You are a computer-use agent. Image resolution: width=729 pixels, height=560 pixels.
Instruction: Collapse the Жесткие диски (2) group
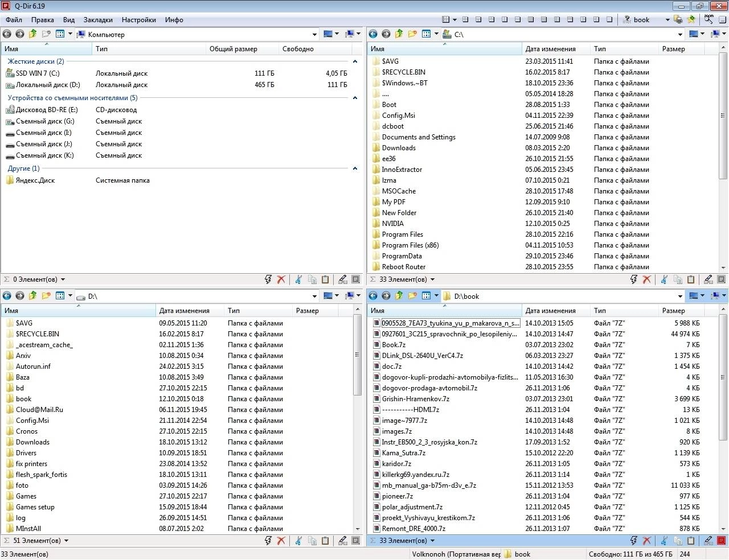click(355, 61)
